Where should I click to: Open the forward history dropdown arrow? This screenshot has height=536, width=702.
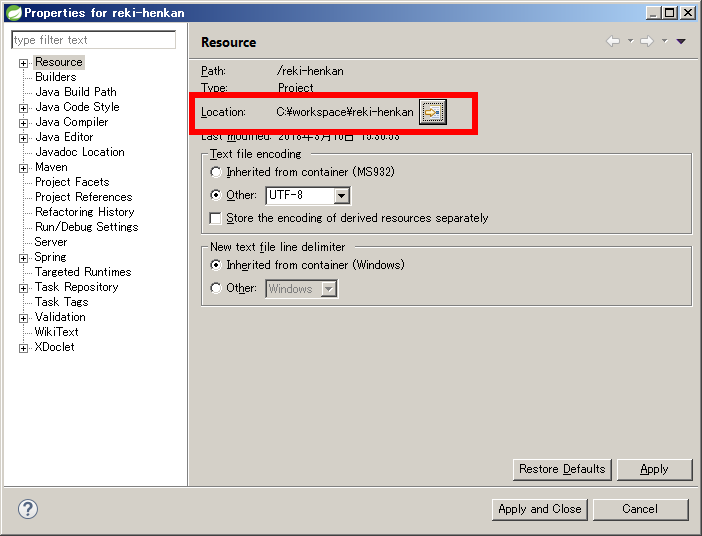pos(665,41)
